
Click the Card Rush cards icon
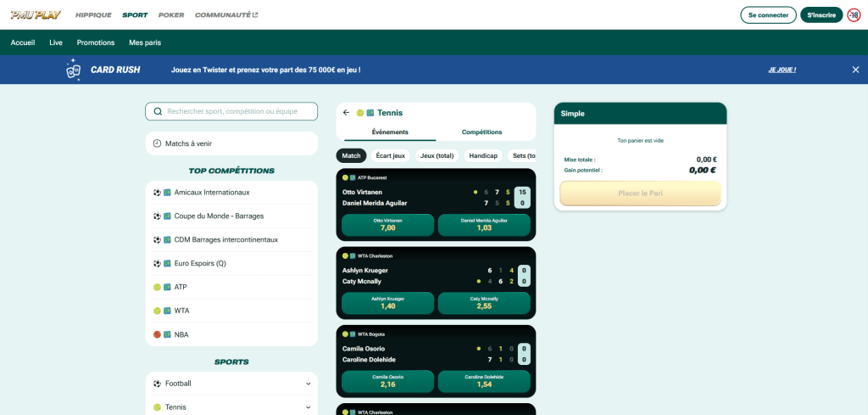pos(74,70)
